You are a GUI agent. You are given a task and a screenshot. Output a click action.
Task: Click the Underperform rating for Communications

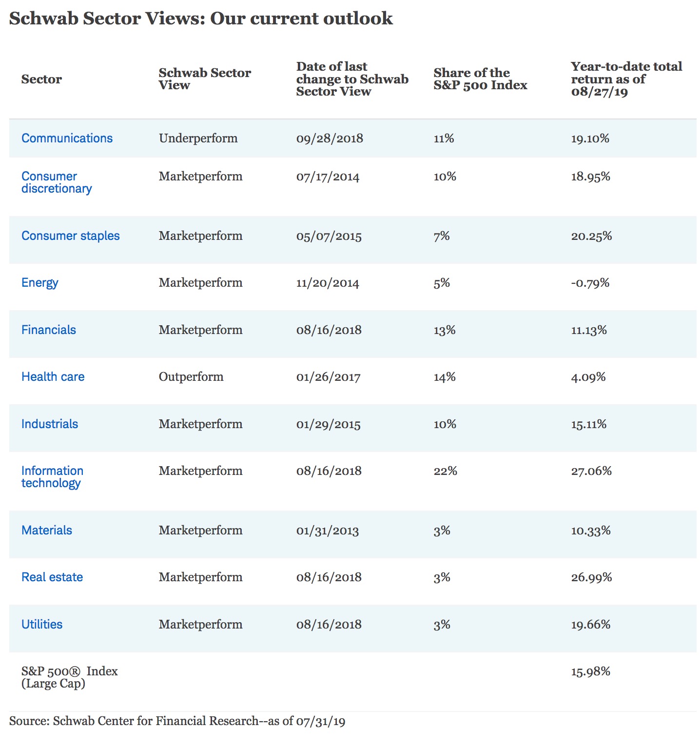tap(198, 138)
